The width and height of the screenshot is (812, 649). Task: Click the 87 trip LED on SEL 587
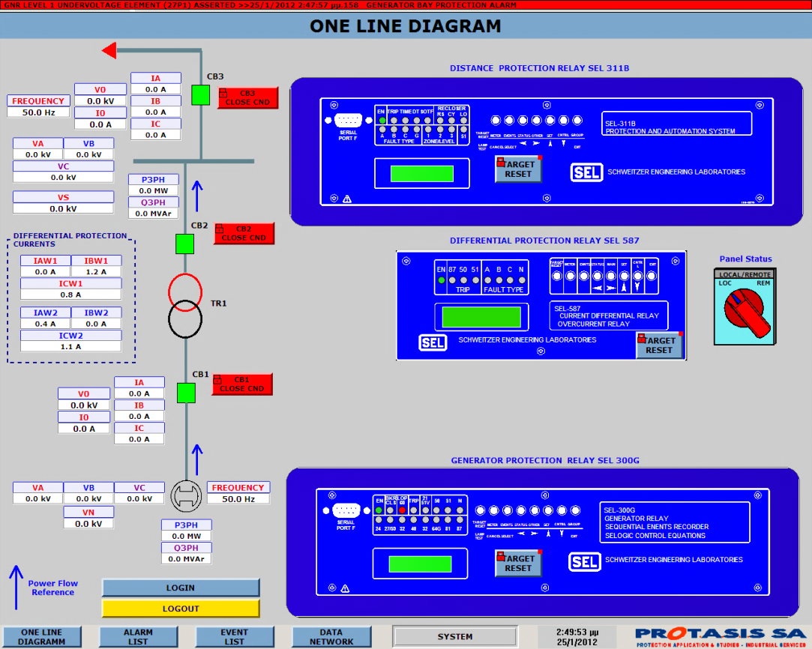coord(453,280)
